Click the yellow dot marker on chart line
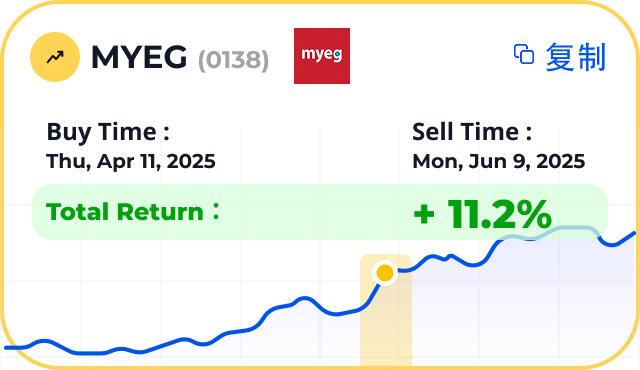Viewport: 640px width, 370px height. pyautogui.click(x=384, y=273)
